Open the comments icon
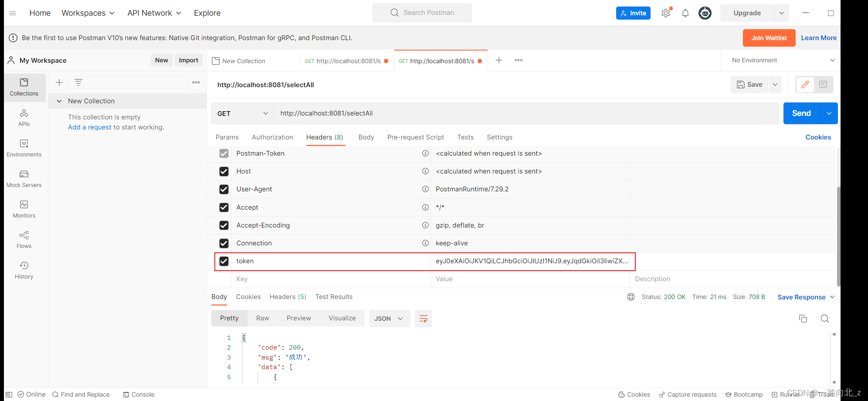Screen dimensions: 868x401 (823, 85)
